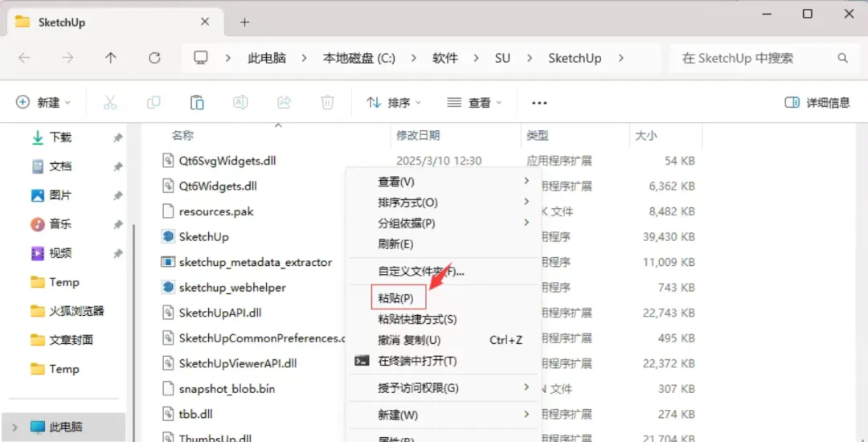Viewport: 868px width, 442px height.
Task: Select sketchup_webhelper file icon
Action: click(x=168, y=288)
